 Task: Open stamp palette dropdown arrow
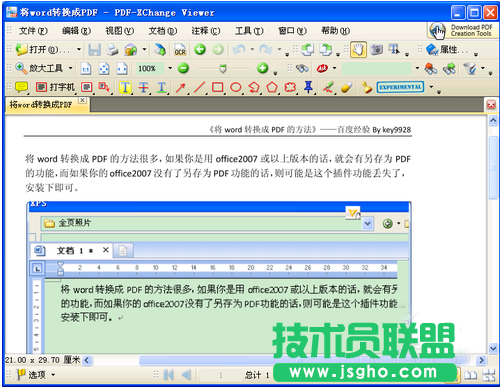(431, 87)
